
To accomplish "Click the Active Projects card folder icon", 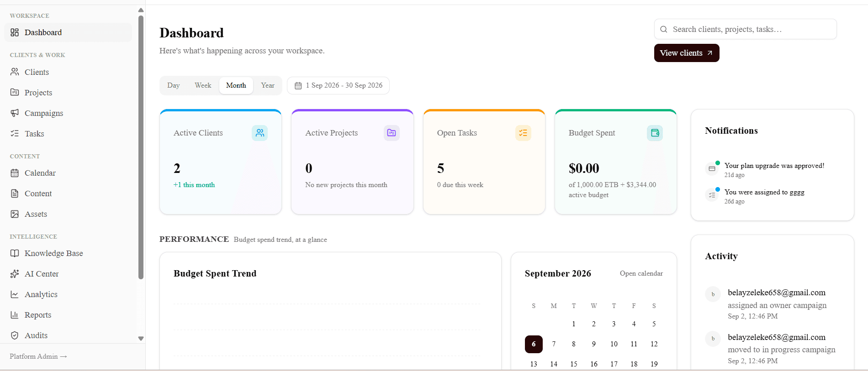I will click(392, 133).
